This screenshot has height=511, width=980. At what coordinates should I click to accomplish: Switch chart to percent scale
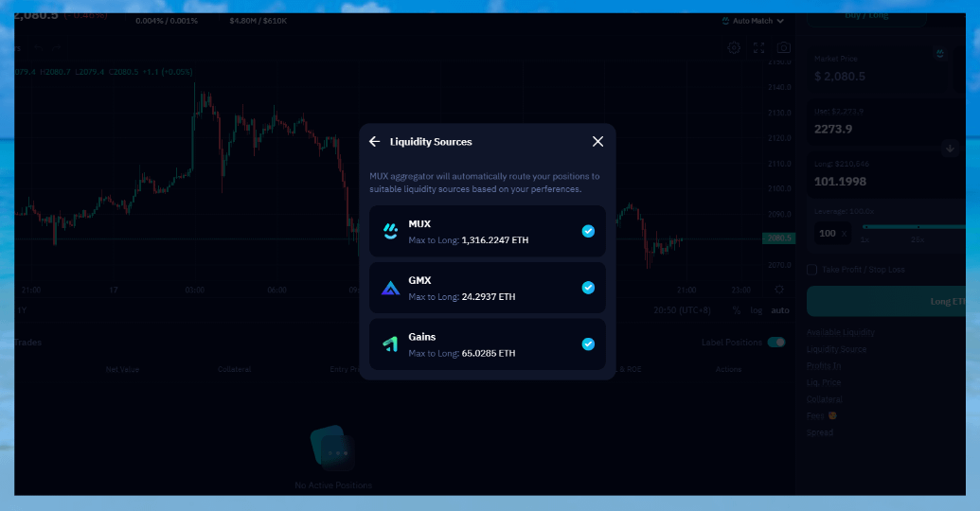click(x=737, y=310)
